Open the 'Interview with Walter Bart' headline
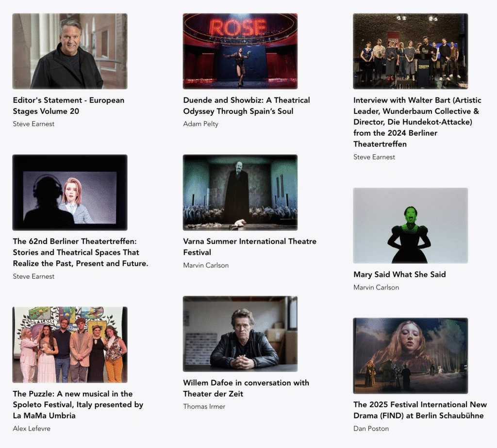The width and height of the screenshot is (497, 448). click(417, 122)
